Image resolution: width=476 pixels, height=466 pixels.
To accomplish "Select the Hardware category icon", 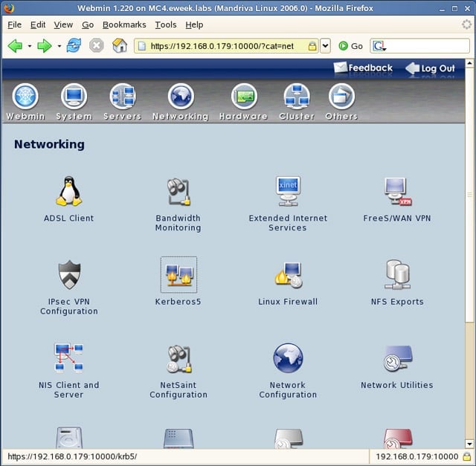I will pyautogui.click(x=244, y=96).
